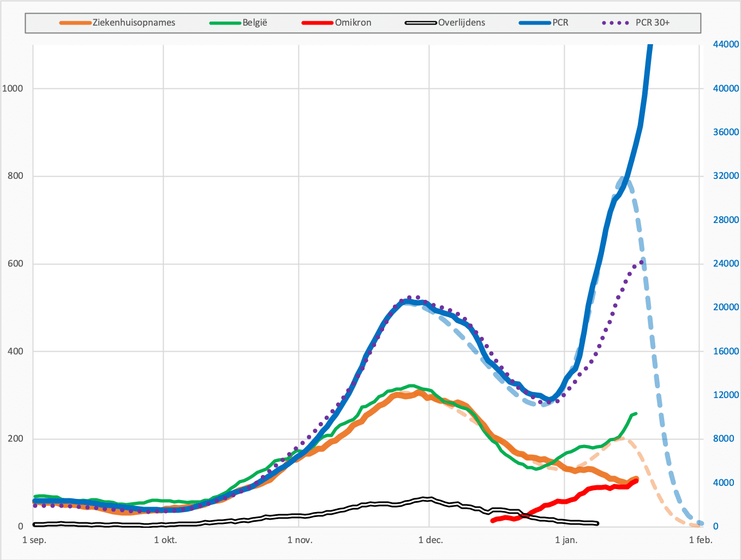Screen dimensions: 741x560
Task: Click the purple dotted PCR 30+ swatch
Action: (x=615, y=23)
